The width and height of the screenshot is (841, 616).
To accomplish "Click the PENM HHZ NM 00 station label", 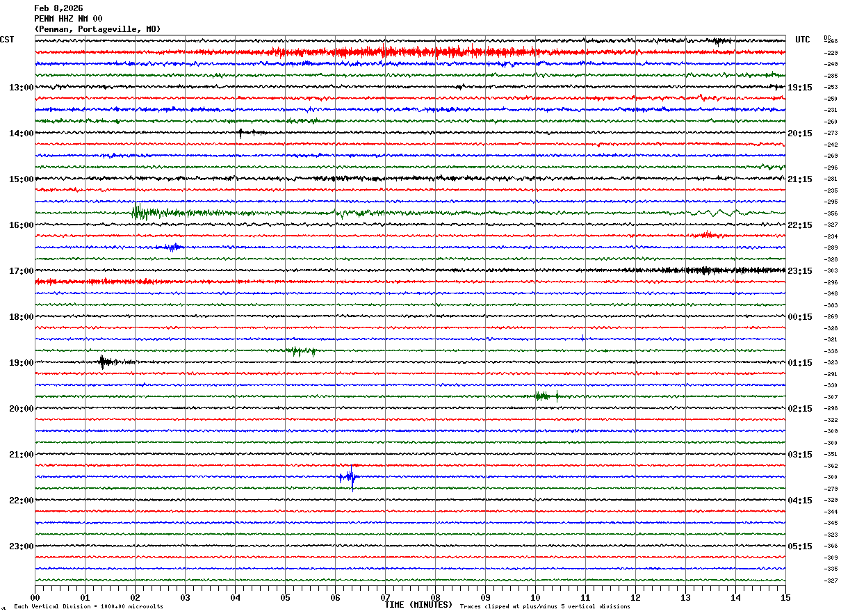I will [68, 19].
